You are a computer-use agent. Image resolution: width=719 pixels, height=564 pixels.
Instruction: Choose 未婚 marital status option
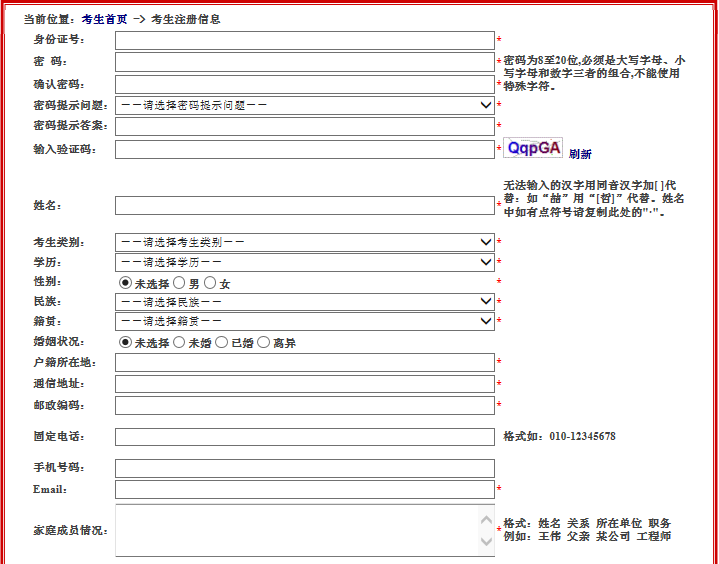pos(180,343)
